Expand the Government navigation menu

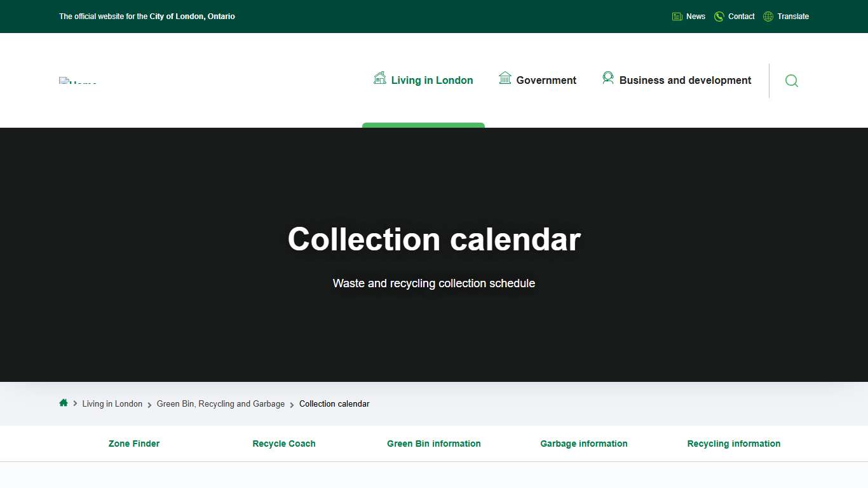click(545, 80)
